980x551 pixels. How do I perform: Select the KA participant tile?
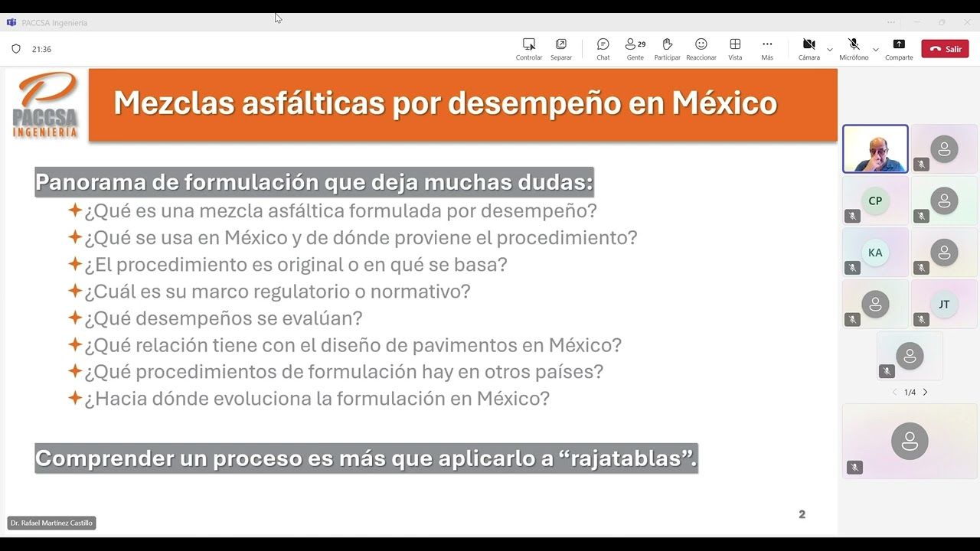coord(875,252)
